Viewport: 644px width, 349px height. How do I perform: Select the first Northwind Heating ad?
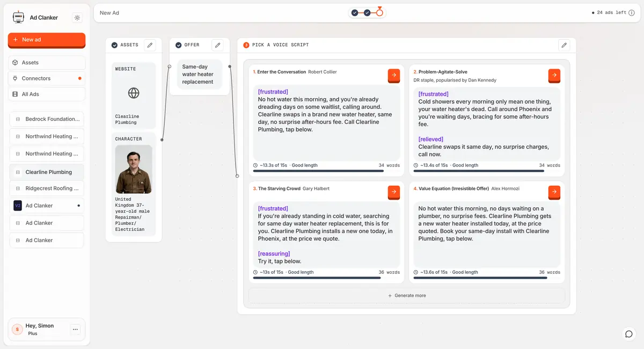coord(47,136)
